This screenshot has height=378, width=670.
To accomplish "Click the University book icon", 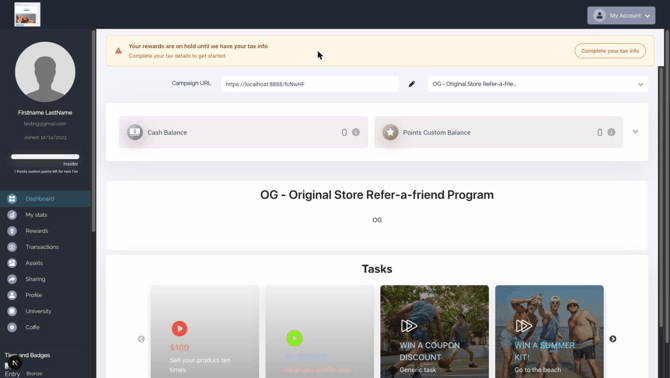I will [12, 311].
